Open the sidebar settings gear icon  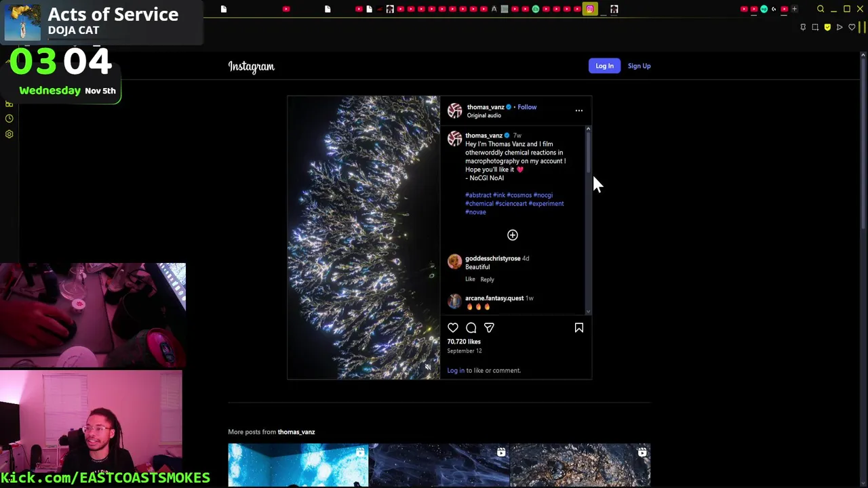tap(9, 134)
